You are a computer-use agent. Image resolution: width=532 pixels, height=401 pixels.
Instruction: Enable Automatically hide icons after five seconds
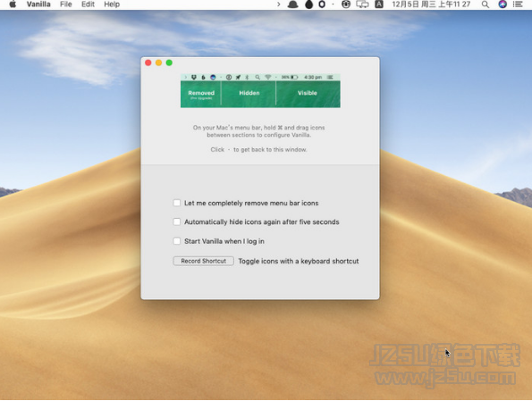tap(177, 221)
